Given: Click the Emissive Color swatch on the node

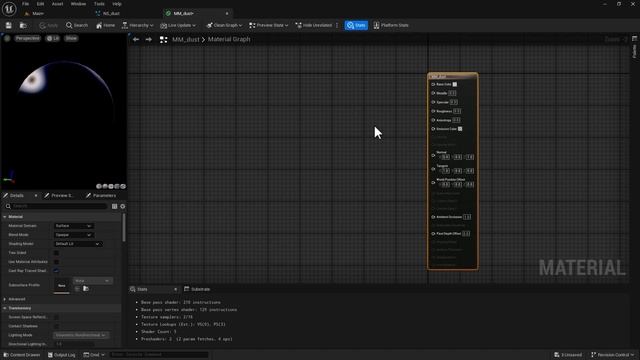Looking at the screenshot, I should point(460,129).
